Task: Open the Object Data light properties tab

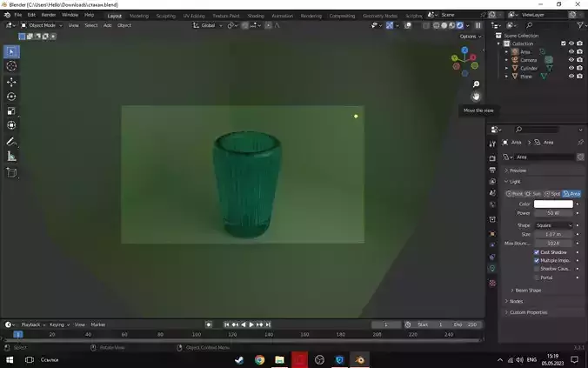Action: click(492, 268)
